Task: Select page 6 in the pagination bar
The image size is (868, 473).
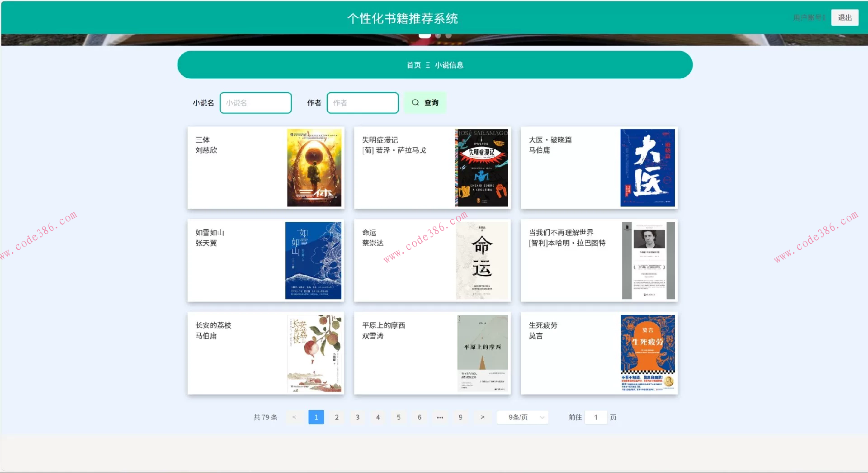Action: [419, 417]
